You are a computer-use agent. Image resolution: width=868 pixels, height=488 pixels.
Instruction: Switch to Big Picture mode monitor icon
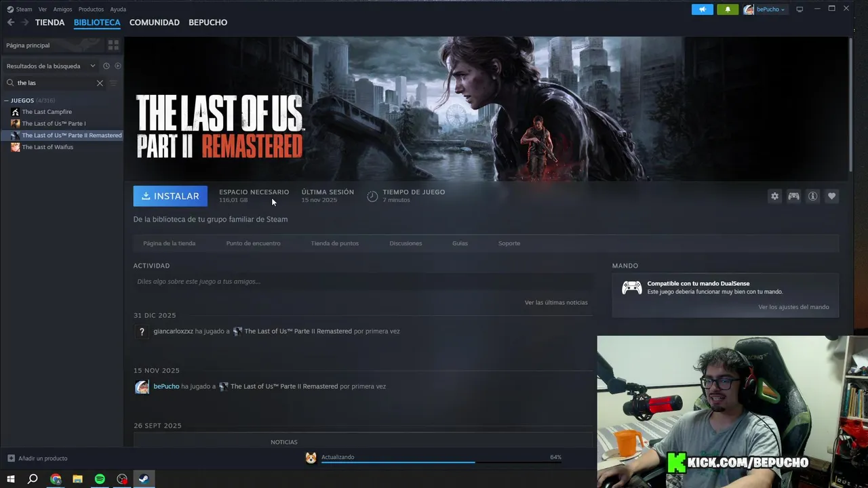click(800, 9)
